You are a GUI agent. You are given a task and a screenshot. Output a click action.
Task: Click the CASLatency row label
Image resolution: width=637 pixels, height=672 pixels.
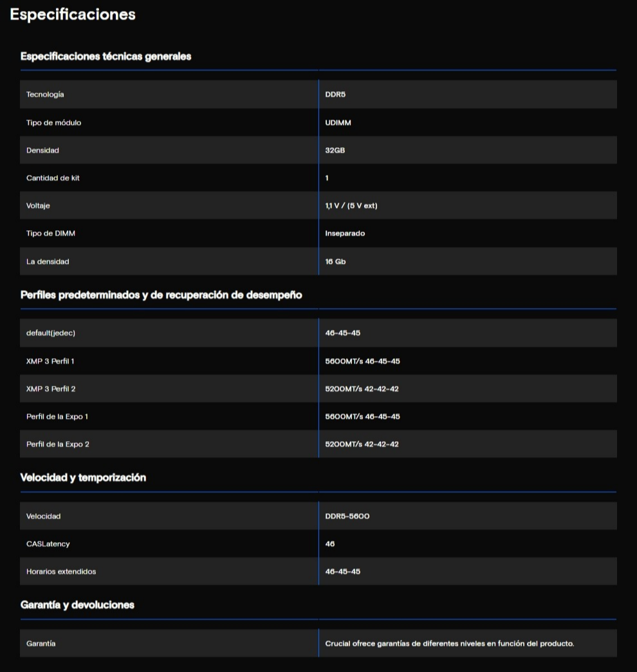coord(48,544)
